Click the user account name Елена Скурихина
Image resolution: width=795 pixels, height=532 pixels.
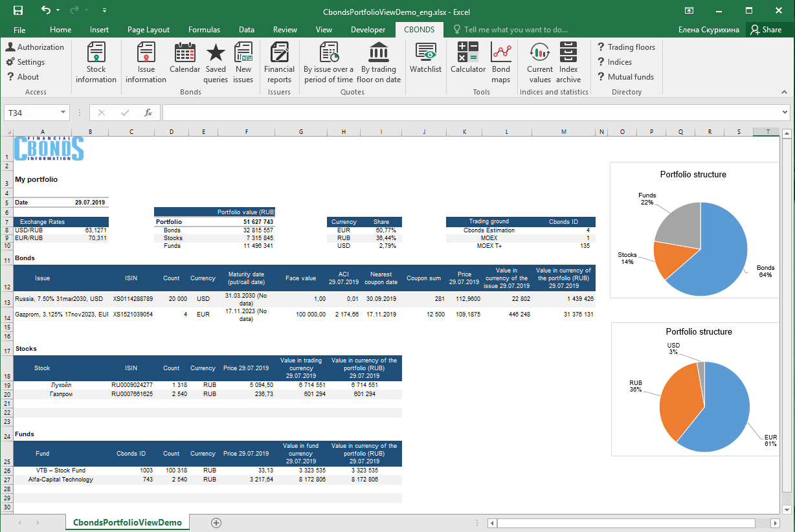(708, 30)
